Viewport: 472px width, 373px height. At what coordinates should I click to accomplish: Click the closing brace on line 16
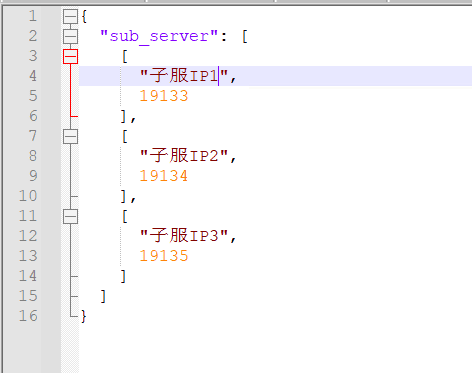[84, 316]
